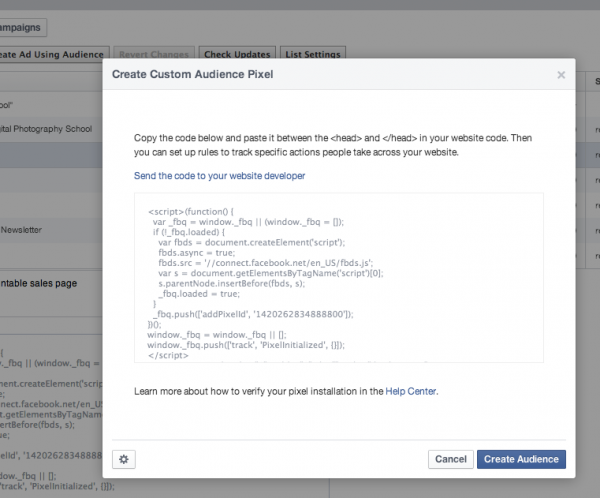Click the background PixelInitialized code line

57,486
